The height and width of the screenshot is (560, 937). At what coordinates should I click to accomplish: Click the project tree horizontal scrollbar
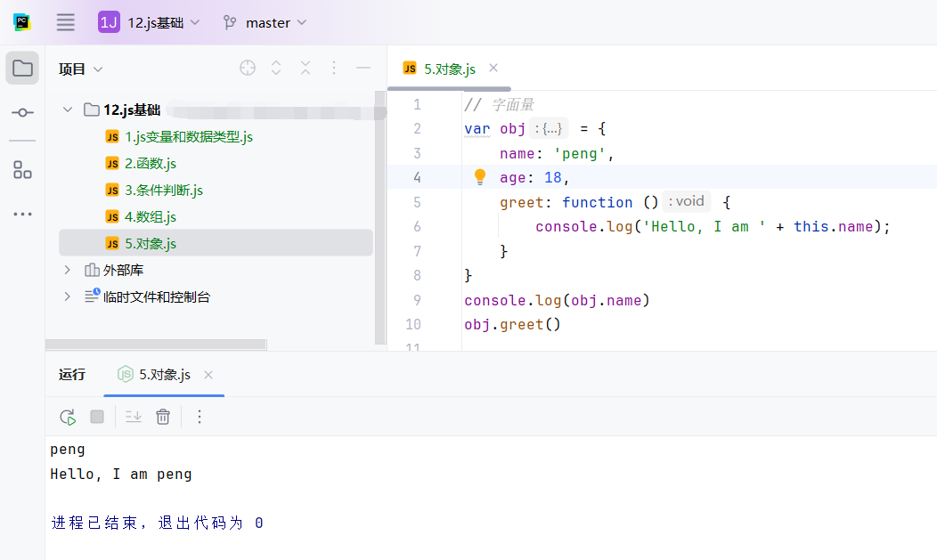(156, 345)
